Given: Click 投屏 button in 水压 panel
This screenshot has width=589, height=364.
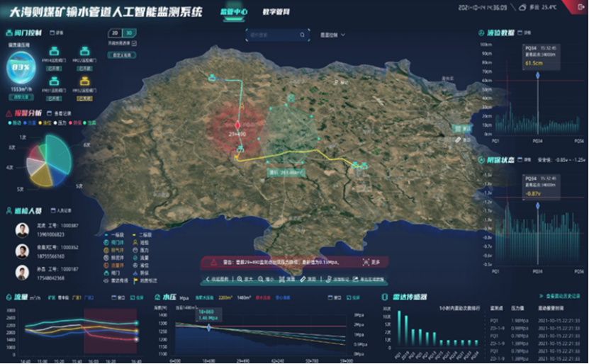Looking at the screenshot, I should (x=353, y=297).
